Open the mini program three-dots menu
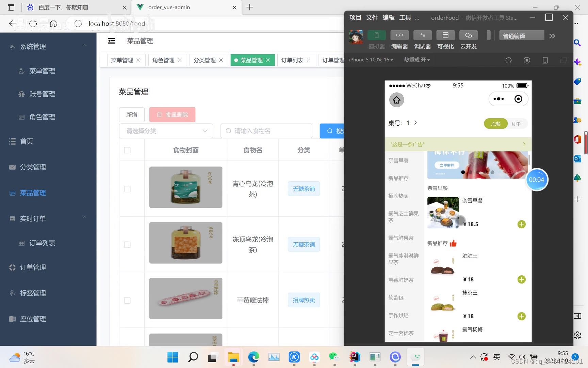The width and height of the screenshot is (588, 368). point(499,99)
